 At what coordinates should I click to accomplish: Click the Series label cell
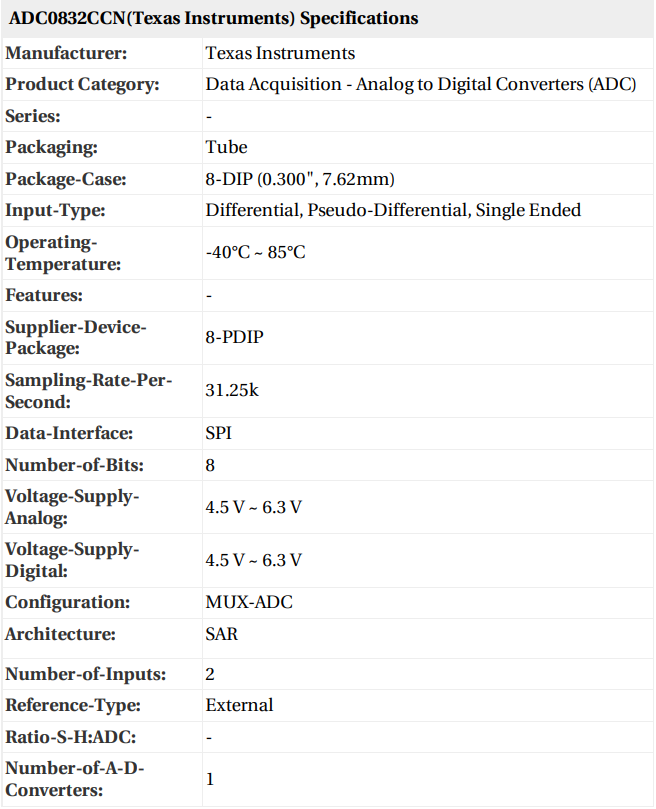[x=33, y=116]
